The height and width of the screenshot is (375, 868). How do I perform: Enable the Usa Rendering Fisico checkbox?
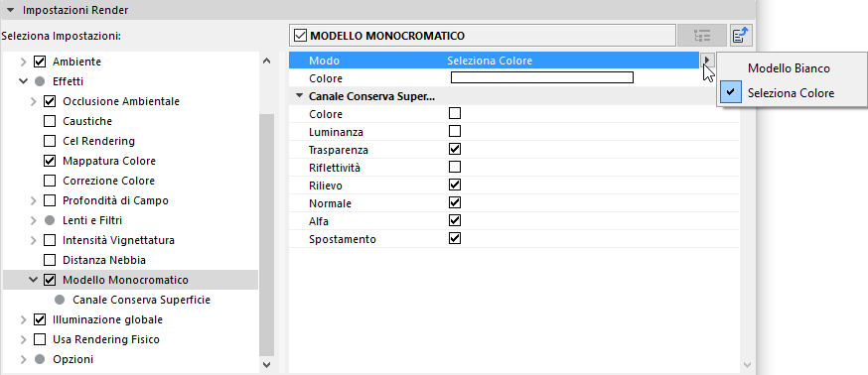pyautogui.click(x=40, y=339)
